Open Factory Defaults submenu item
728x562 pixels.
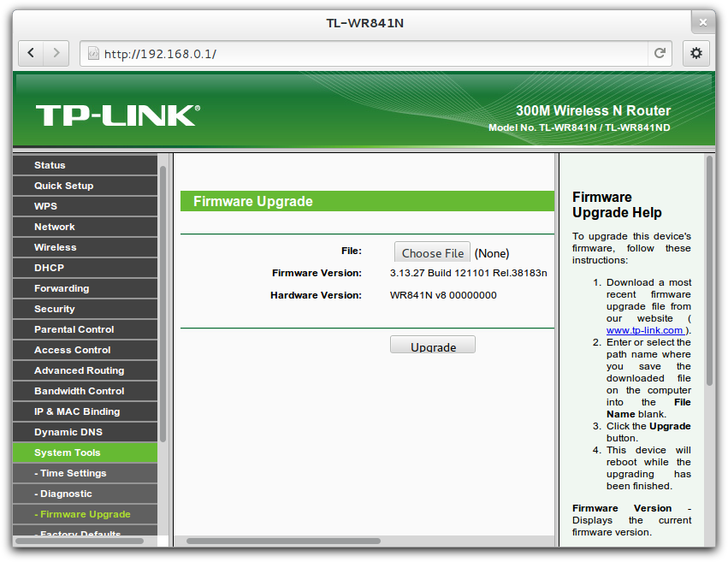click(x=85, y=531)
